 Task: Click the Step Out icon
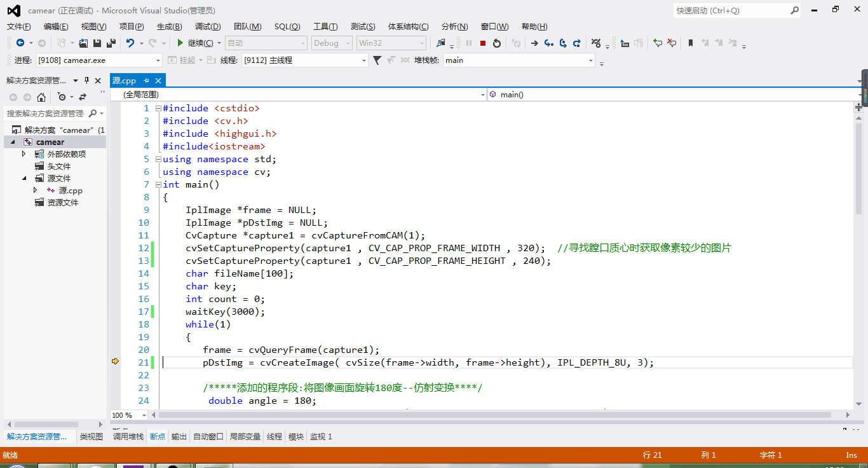(577, 43)
